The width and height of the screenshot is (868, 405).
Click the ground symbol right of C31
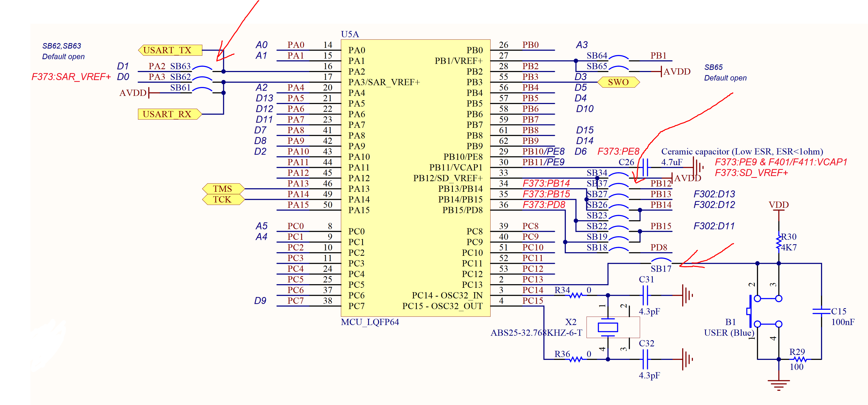[x=687, y=295]
